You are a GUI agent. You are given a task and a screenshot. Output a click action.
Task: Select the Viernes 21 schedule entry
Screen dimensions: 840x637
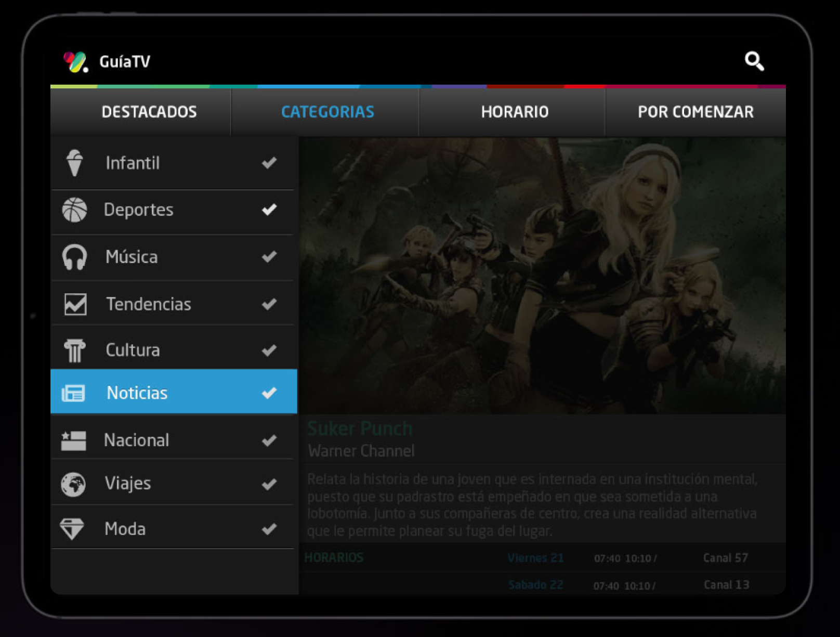point(535,558)
